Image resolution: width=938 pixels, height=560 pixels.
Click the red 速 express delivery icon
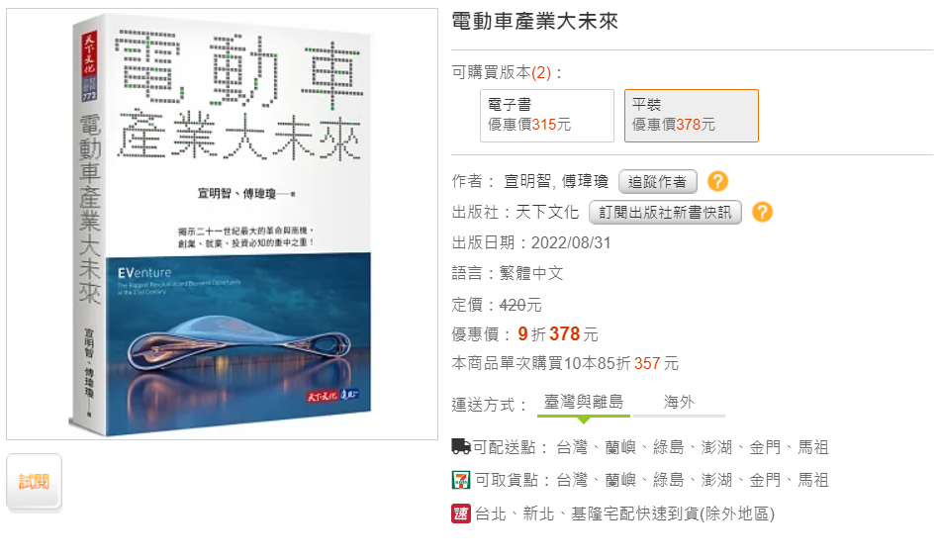(461, 513)
